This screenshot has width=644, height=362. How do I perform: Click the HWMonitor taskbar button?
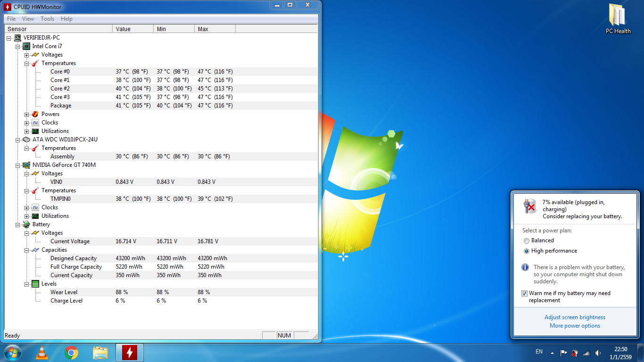coord(130,353)
